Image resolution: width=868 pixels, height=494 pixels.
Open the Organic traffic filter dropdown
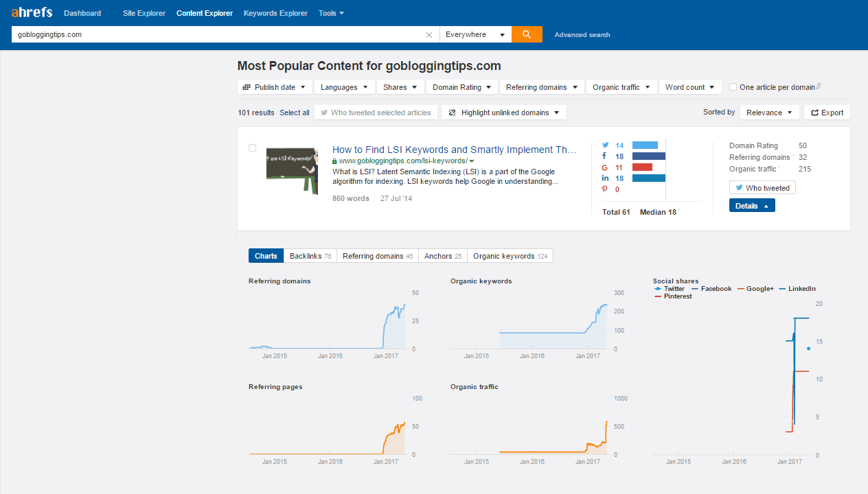pyautogui.click(x=622, y=87)
